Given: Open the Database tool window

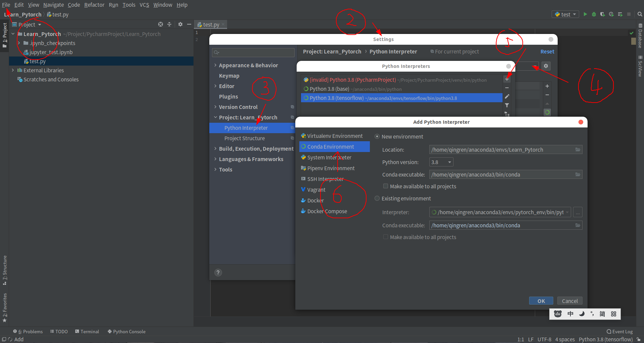Looking at the screenshot, I should [x=640, y=36].
